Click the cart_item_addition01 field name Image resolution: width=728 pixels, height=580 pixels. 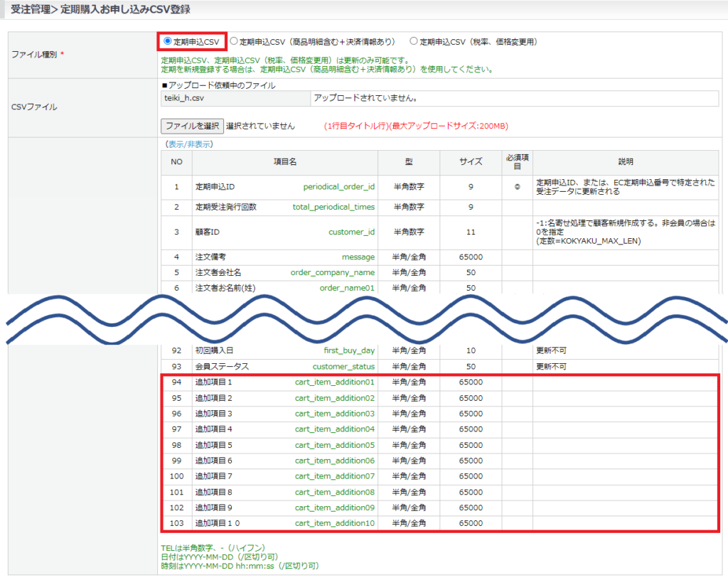(x=334, y=382)
